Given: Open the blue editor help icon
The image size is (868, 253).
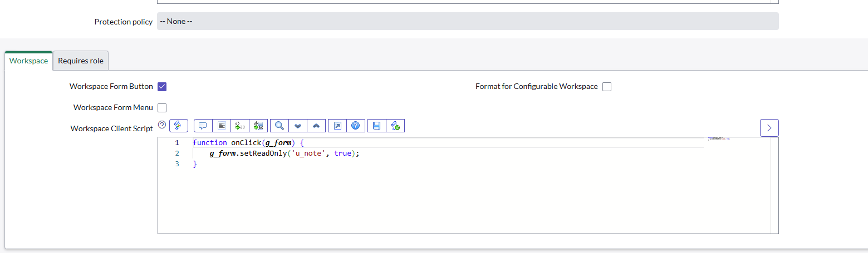Looking at the screenshot, I should click(x=355, y=126).
